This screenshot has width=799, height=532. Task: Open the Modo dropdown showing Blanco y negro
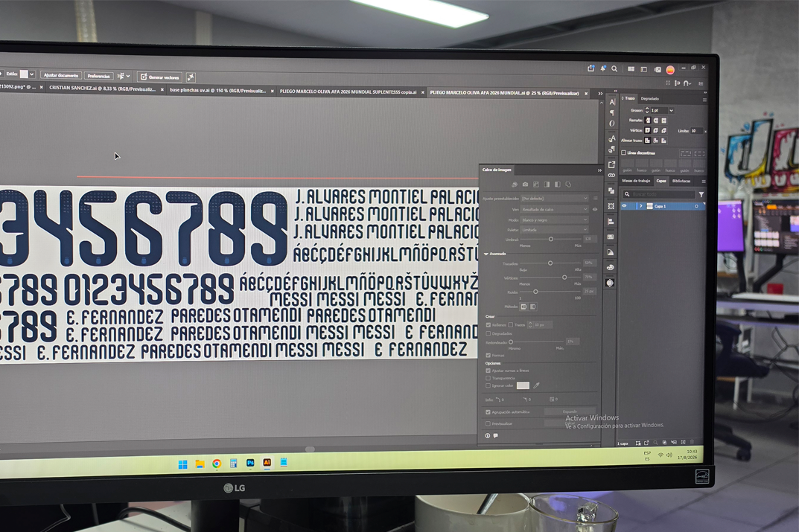pos(555,220)
